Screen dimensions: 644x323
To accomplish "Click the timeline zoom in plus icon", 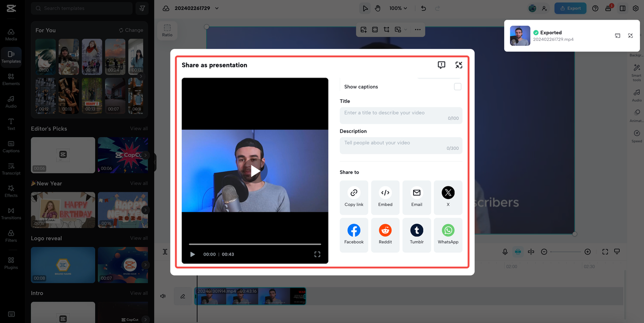I will tap(587, 251).
